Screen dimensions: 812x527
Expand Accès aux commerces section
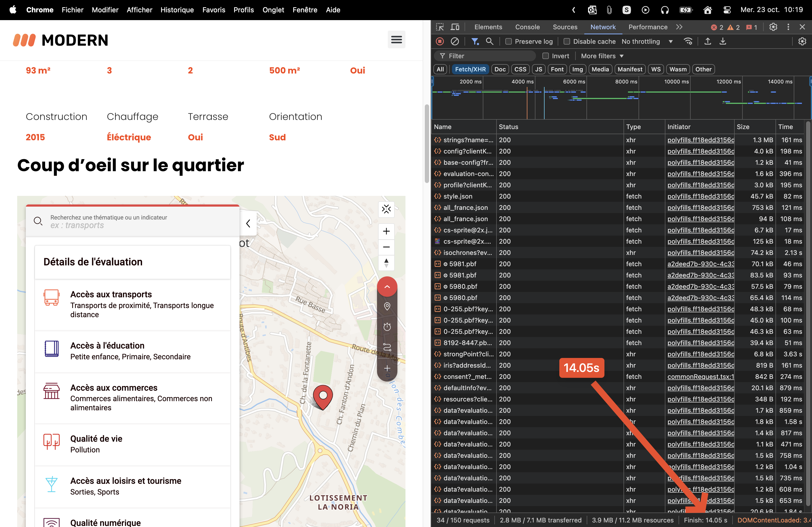click(x=132, y=398)
